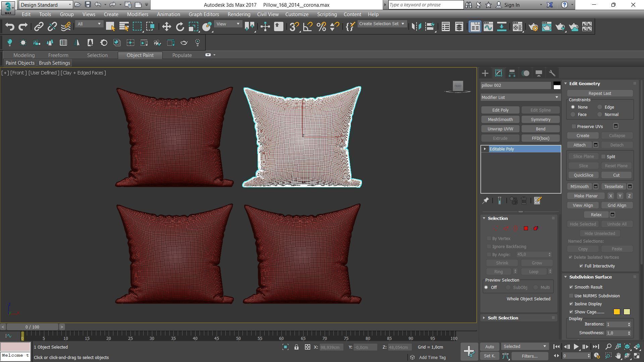Click Pin Stack icon
The width and height of the screenshot is (644, 362).
(x=485, y=201)
